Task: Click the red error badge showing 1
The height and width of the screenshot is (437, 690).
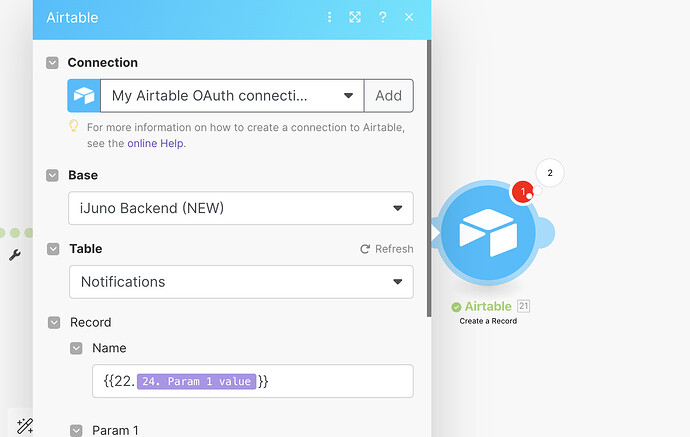Action: click(x=523, y=192)
